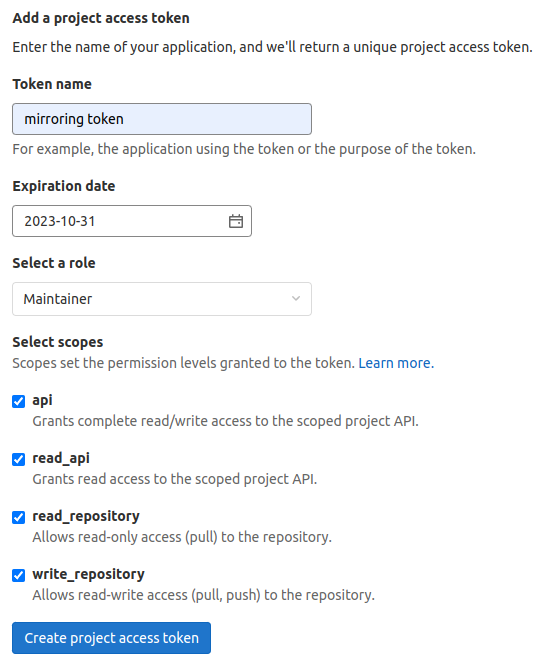Screen dimensions: 546x665
Task: Focus the Expiration date text showing 2023-10-31
Action: 59,221
